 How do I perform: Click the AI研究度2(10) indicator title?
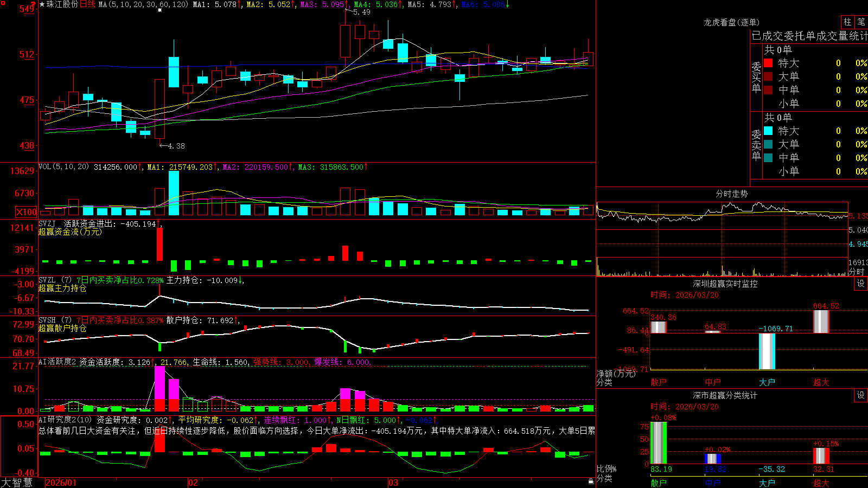tap(65, 420)
